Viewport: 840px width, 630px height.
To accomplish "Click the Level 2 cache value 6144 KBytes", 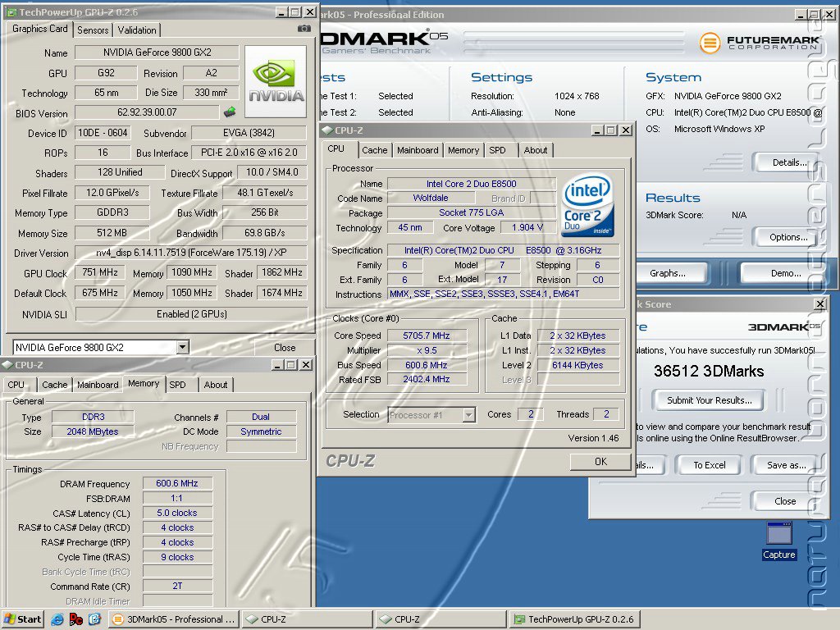I will pos(578,365).
